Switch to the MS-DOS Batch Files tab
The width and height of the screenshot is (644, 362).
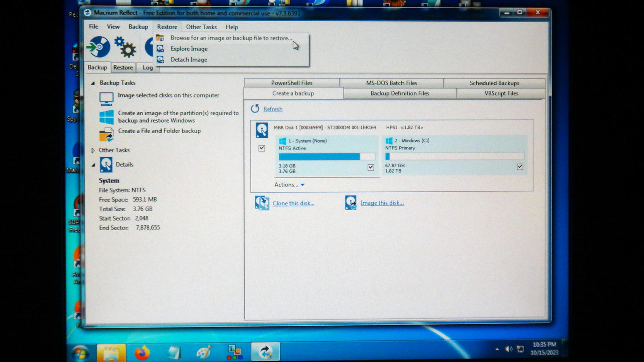point(391,83)
